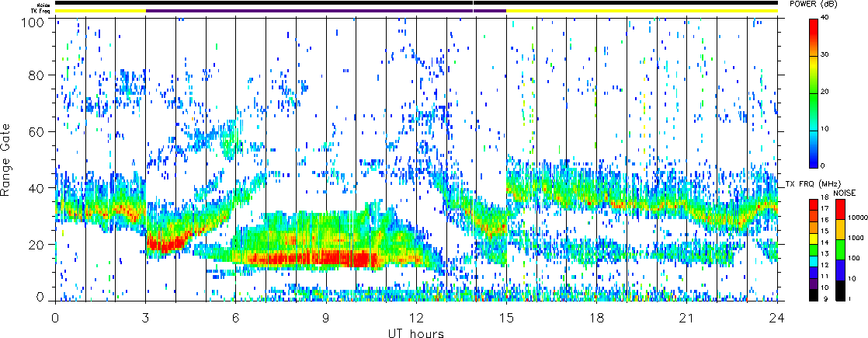Click TX FRQ legend value 11
This screenshot has width=868, height=338.
click(825, 276)
